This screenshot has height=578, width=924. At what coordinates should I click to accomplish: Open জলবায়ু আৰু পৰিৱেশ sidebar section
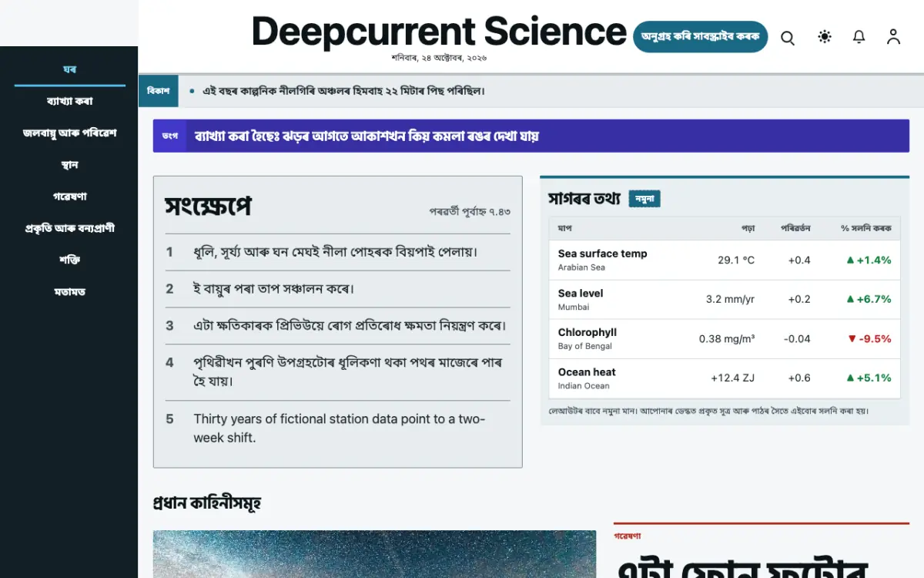(x=70, y=133)
